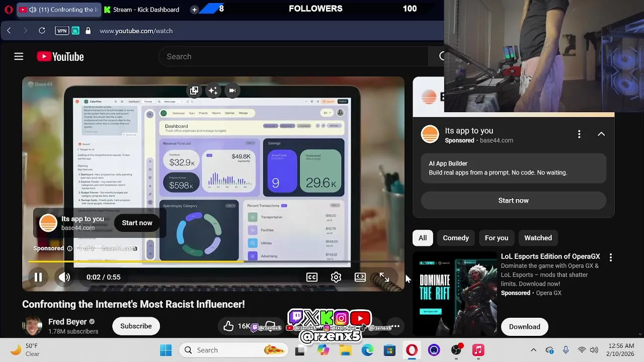Screen dimensions: 644x362
Task: Select the Confronting the Internet YouTube tab
Action: tap(58, 10)
